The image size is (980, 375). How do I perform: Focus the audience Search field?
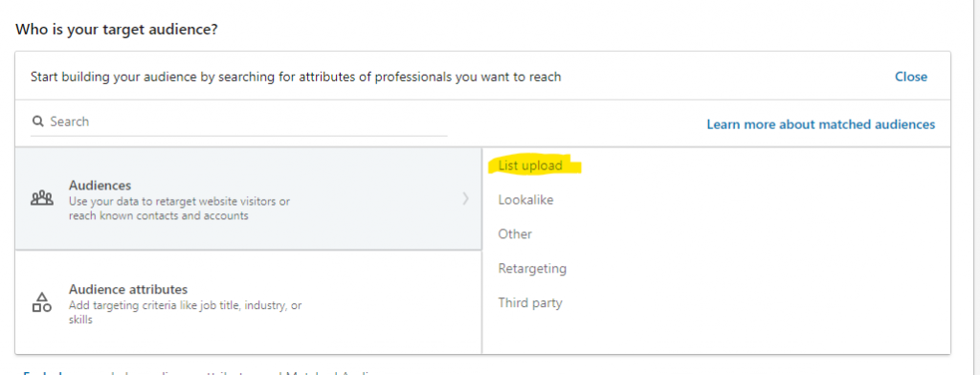point(239,121)
